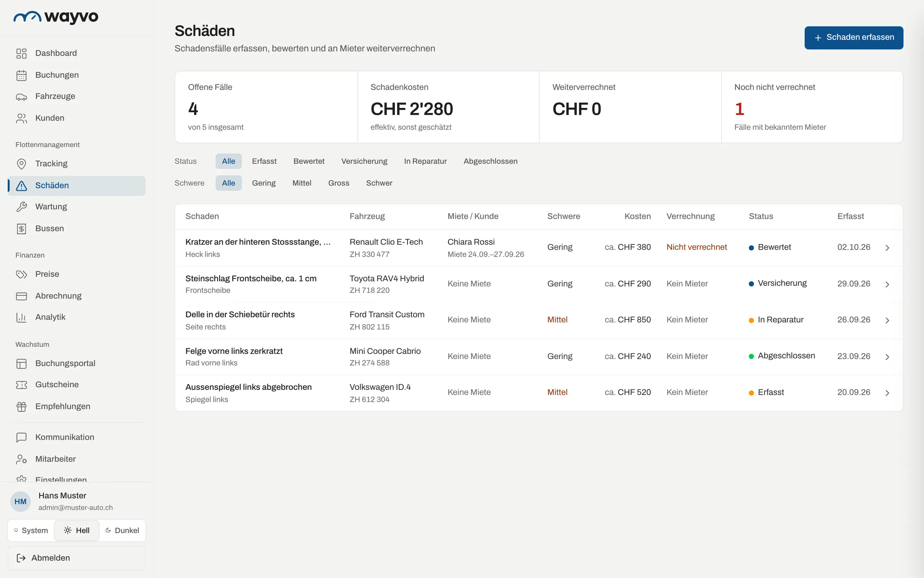Filter status by In Reparatur
The image size is (924, 578).
pyautogui.click(x=425, y=161)
